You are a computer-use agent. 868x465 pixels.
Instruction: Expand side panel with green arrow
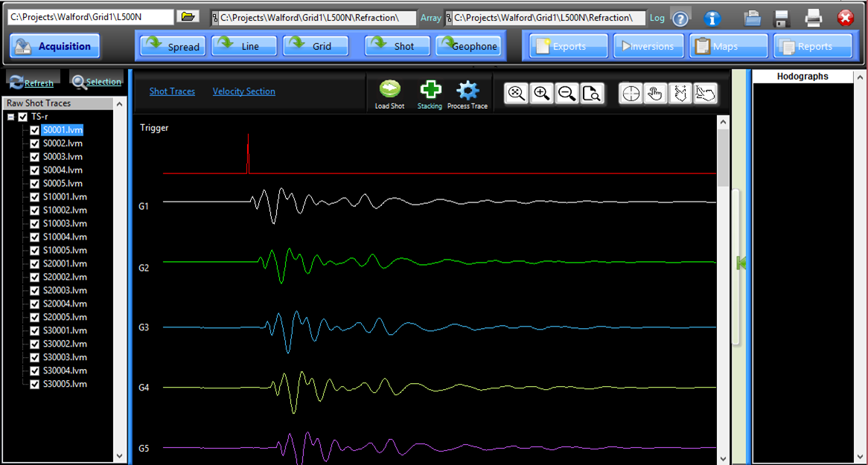tap(740, 263)
